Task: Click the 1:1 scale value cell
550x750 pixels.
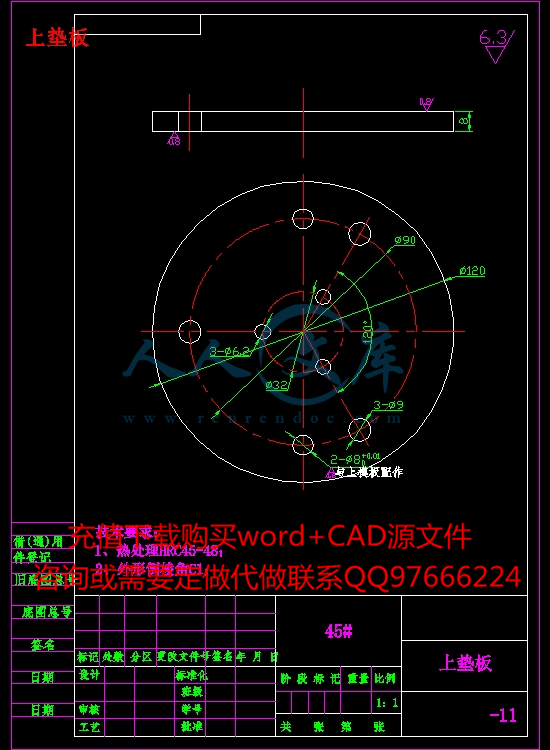Action: (386, 703)
